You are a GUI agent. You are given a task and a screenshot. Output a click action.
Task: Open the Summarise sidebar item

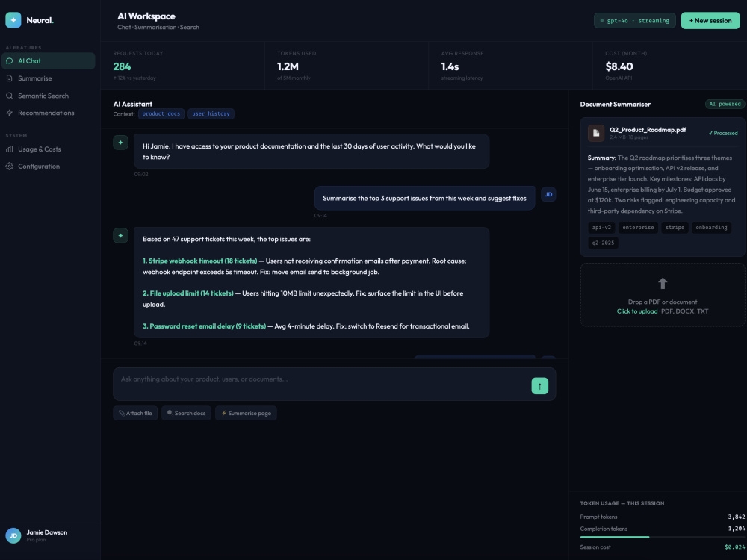(48, 78)
